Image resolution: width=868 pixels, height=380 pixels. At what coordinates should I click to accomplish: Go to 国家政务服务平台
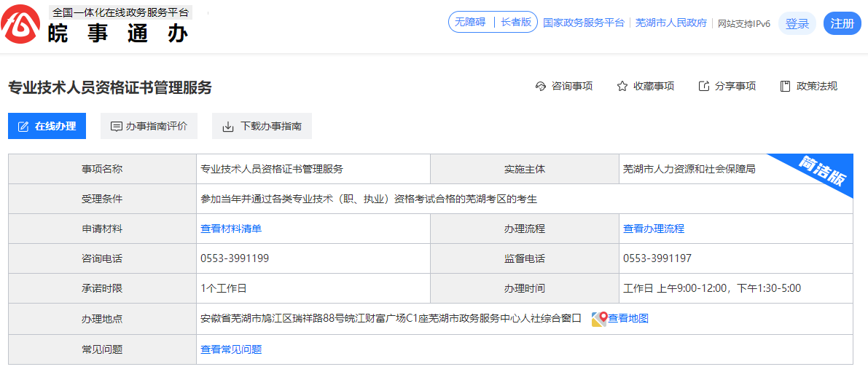tap(583, 23)
